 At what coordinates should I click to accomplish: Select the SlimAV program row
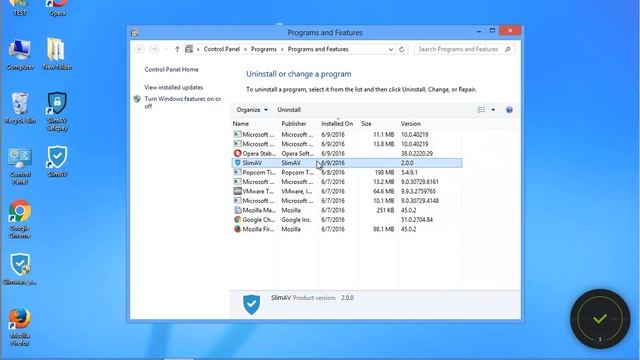click(x=347, y=163)
